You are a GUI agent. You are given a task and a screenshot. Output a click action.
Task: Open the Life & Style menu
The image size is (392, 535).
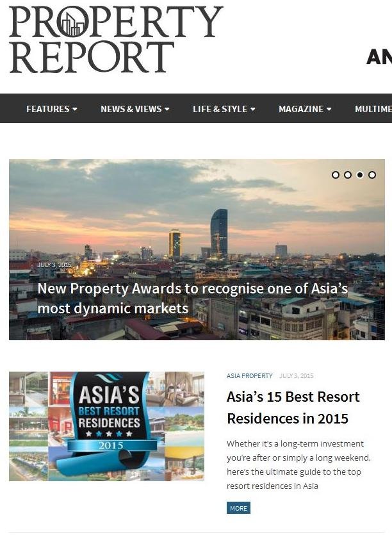point(224,109)
